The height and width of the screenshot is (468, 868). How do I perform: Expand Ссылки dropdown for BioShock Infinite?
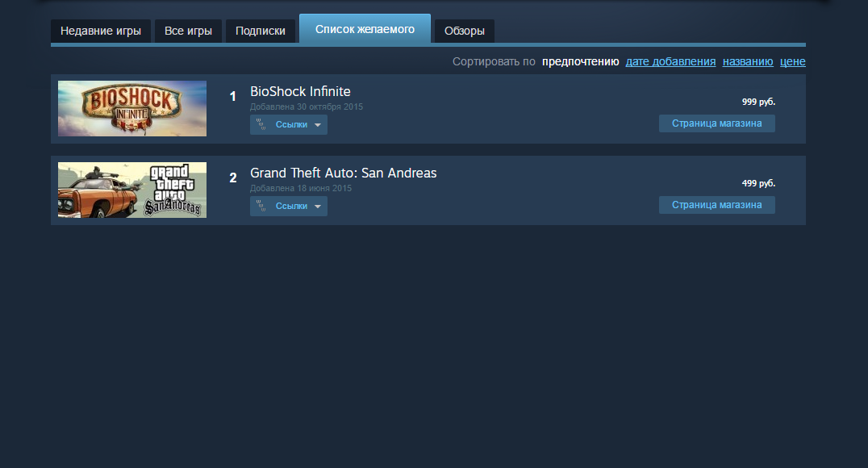[289, 124]
